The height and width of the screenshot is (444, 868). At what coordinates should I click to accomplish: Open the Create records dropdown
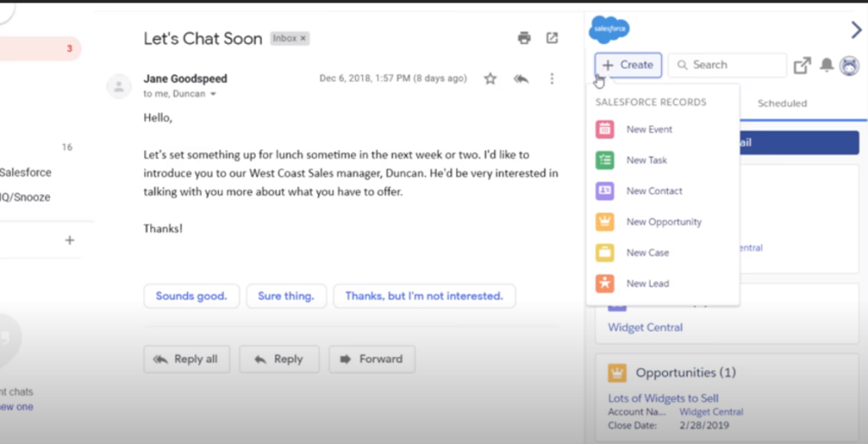point(628,65)
